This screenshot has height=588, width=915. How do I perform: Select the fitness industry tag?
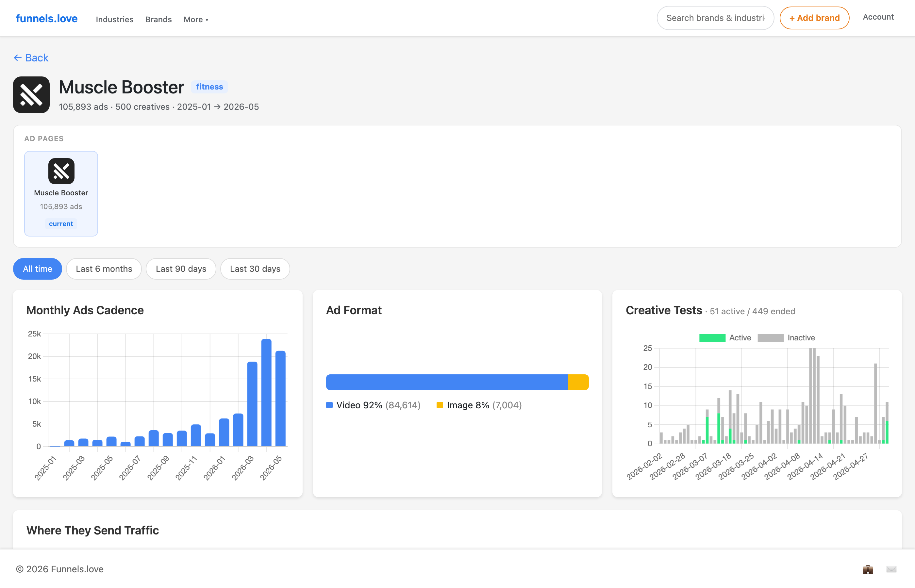click(210, 87)
